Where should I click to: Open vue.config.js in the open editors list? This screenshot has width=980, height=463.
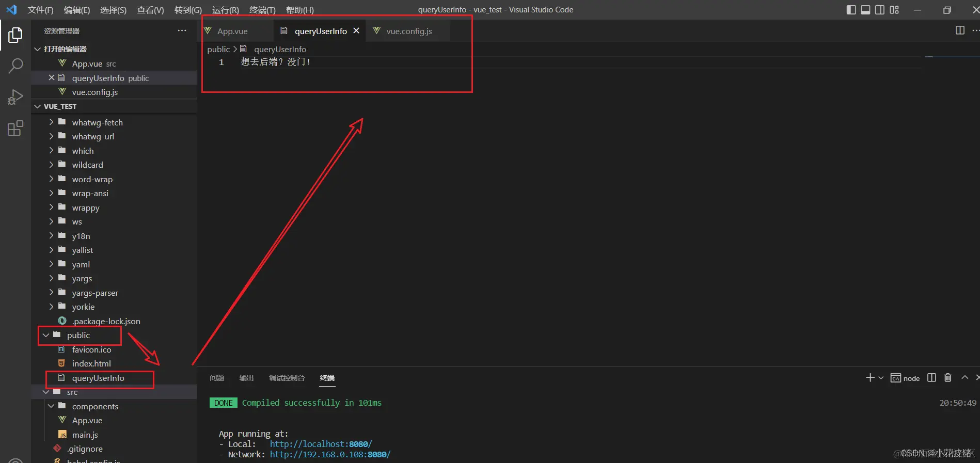coord(114,92)
